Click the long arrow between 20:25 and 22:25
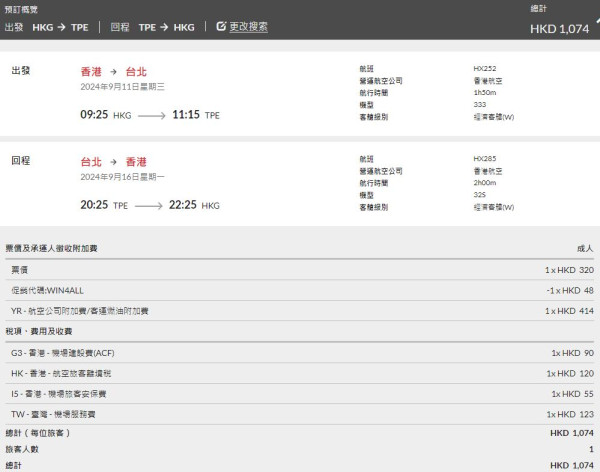 pos(150,206)
